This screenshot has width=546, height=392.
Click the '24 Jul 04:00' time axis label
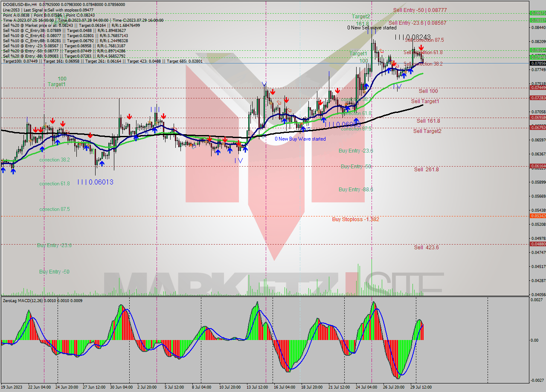pyautogui.click(x=366, y=387)
